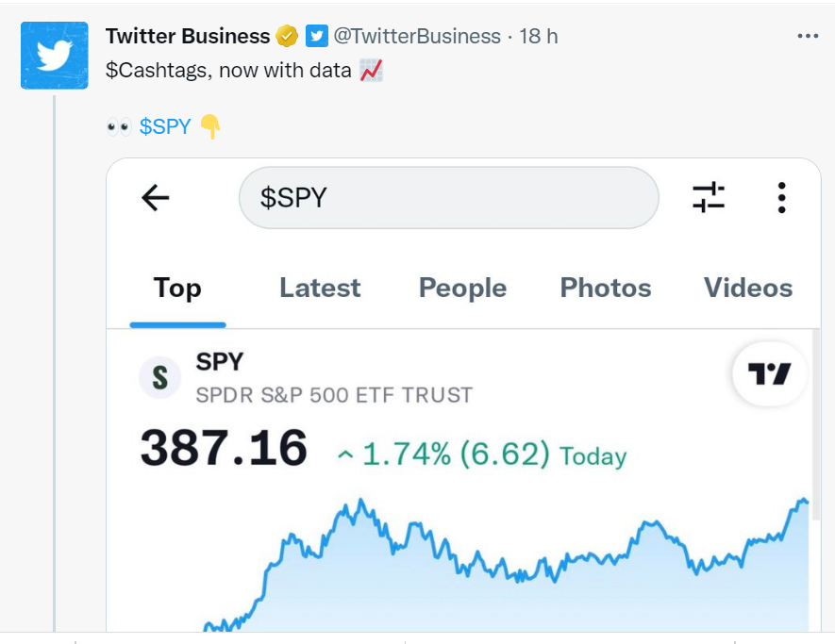Open the @TwitterBusiness handle link
835x644 pixels.
coord(416,37)
